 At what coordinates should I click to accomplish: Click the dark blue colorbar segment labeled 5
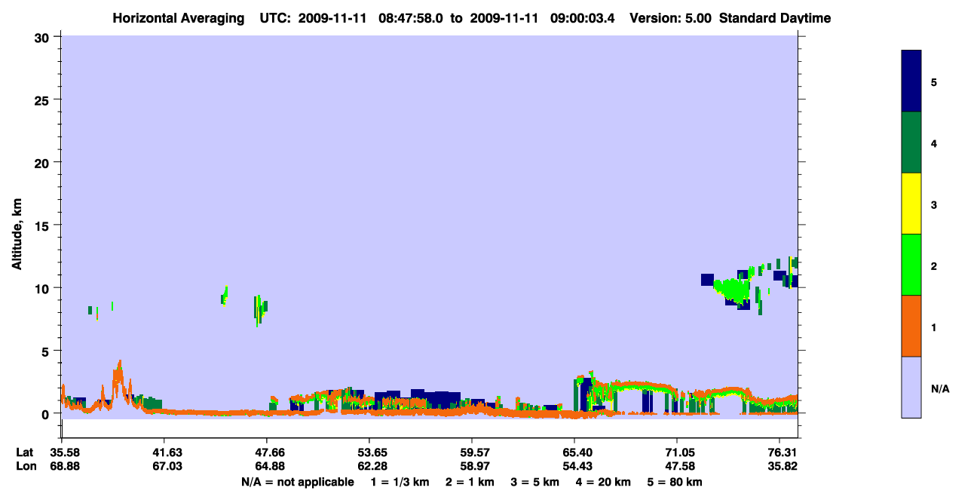(x=911, y=81)
